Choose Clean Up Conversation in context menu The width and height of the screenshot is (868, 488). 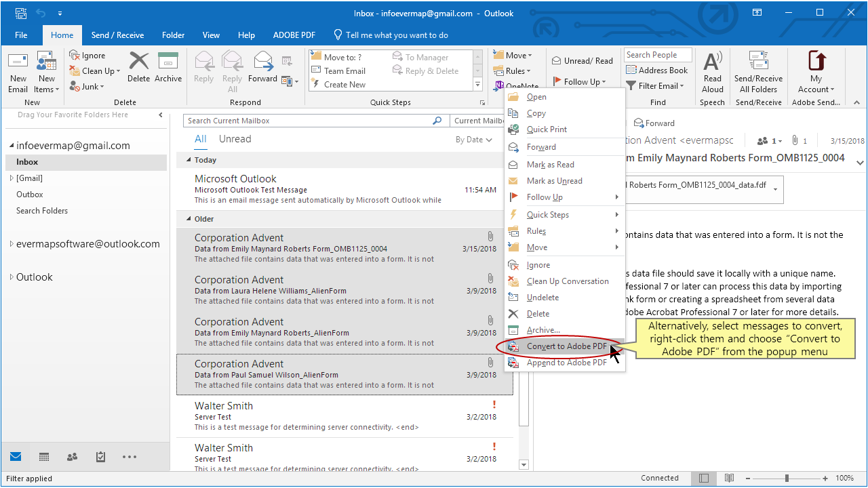(566, 281)
